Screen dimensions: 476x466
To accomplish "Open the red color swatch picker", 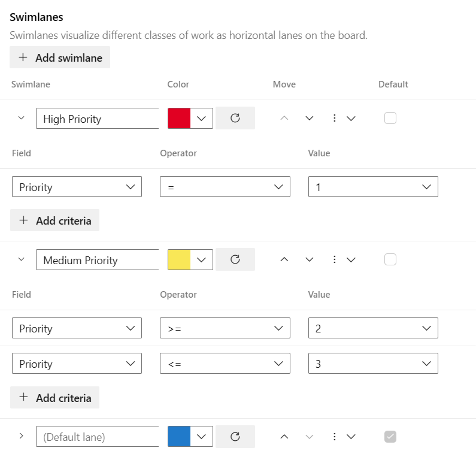I will [190, 118].
